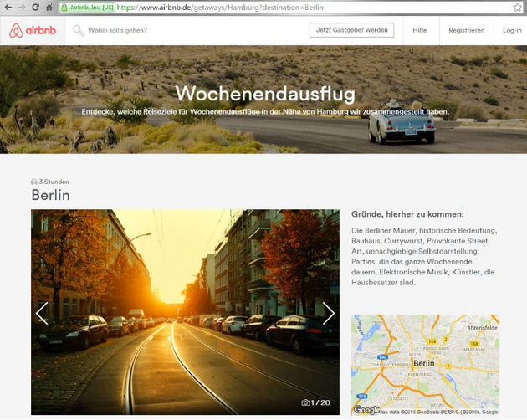Click the magnifier search icon
Image resolution: width=527 pixels, height=420 pixels.
pos(79,31)
